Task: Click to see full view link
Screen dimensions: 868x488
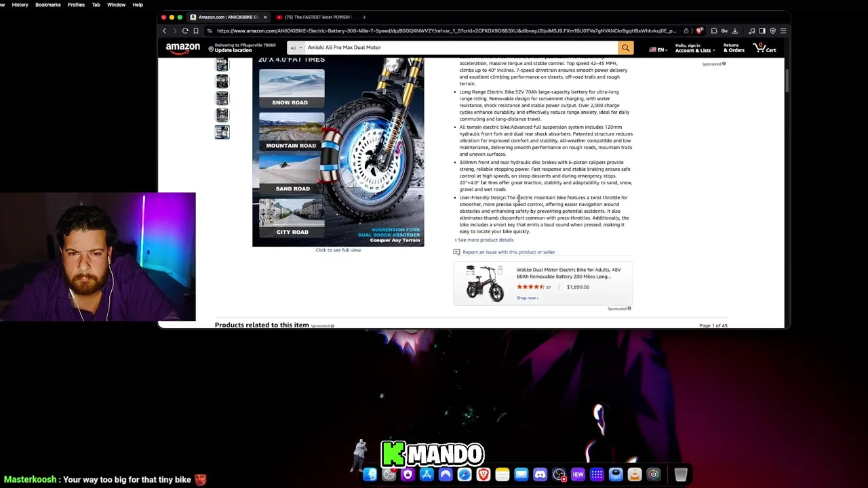Action: (x=338, y=250)
